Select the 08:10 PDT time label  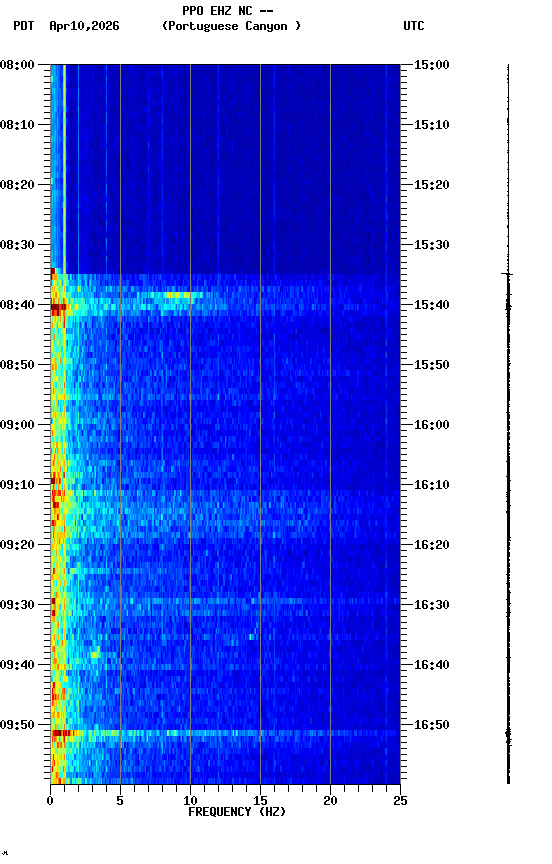coord(17,125)
